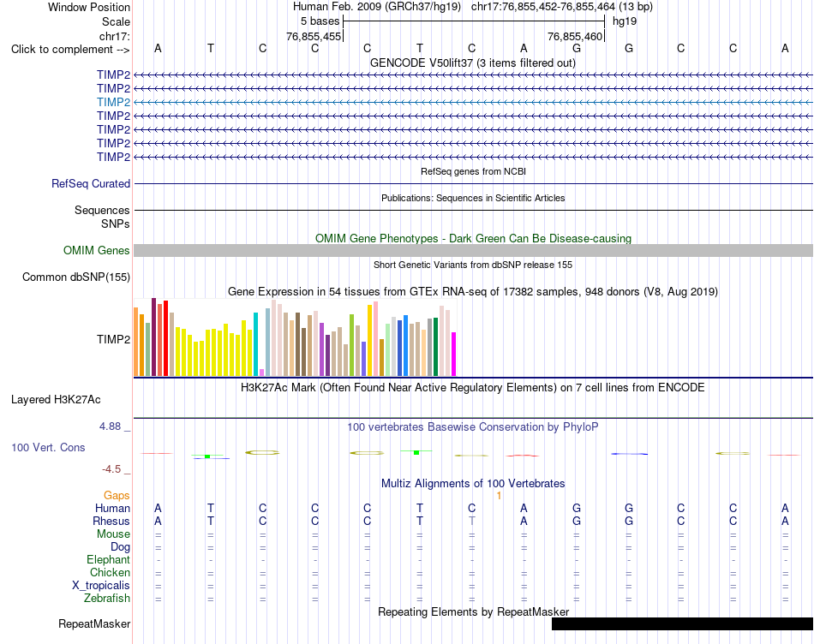
Task: Click the Layered H3K27Ac track label
Action: click(56, 400)
